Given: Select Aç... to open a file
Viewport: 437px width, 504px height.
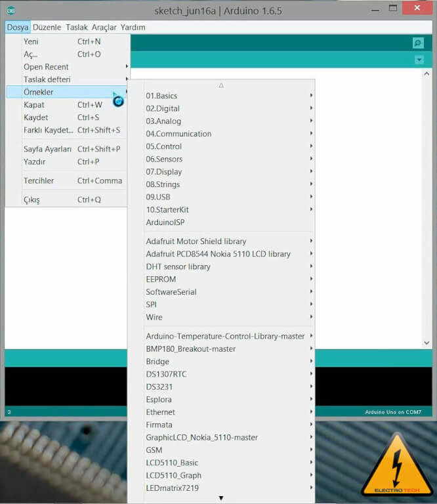Looking at the screenshot, I should [x=66, y=54].
